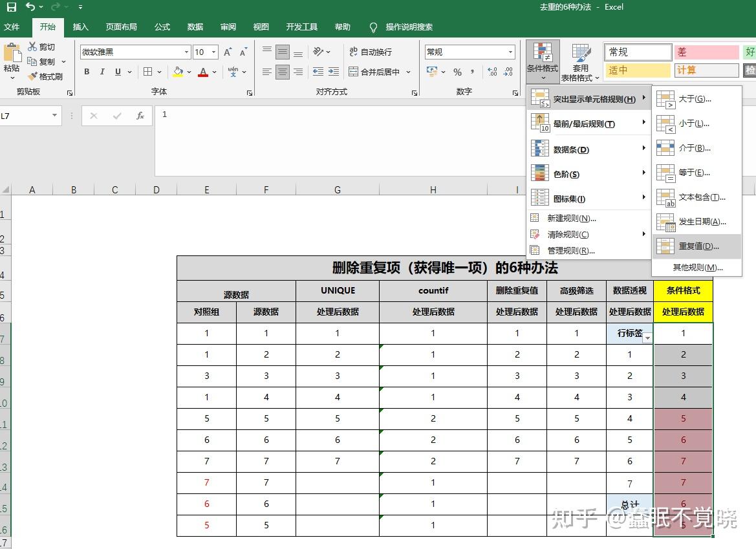The image size is (756, 549).
Task: Increase font size with large A icon
Action: (228, 52)
